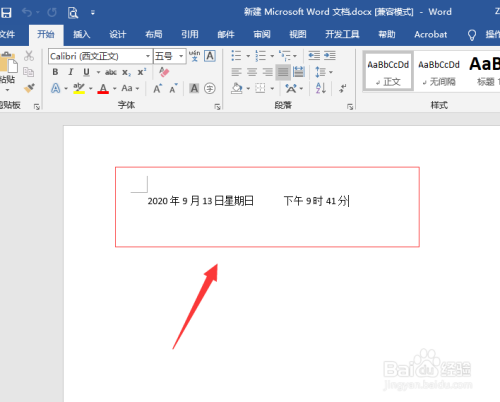Viewport: 500px width, 402px height.
Task: Switch to the 开始 ribbon tab
Action: 46,34
